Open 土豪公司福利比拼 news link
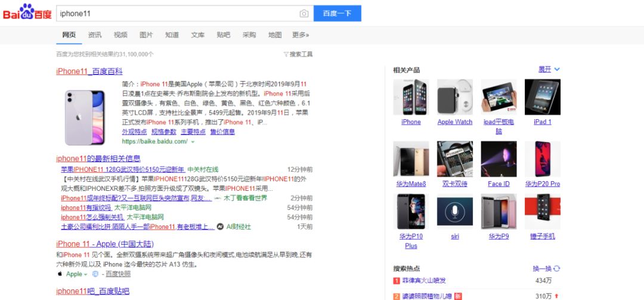The width and height of the screenshot is (644, 300). pyautogui.click(x=138, y=227)
